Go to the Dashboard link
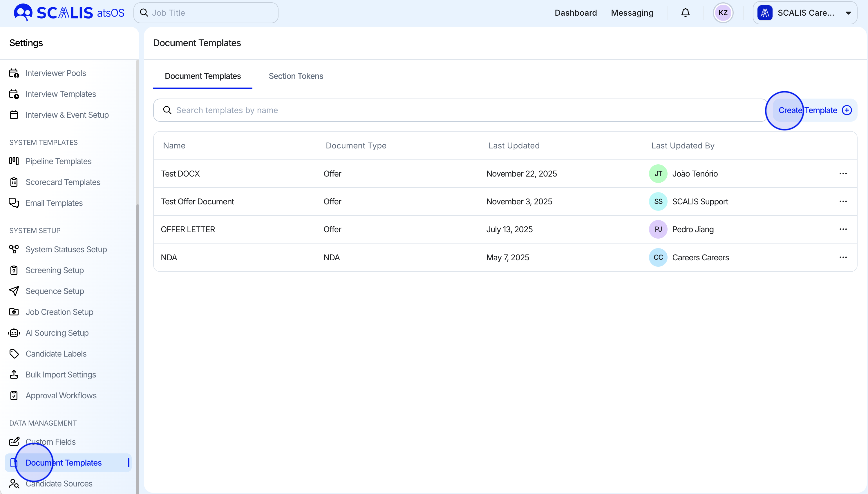This screenshot has height=494, width=868. pyautogui.click(x=575, y=13)
